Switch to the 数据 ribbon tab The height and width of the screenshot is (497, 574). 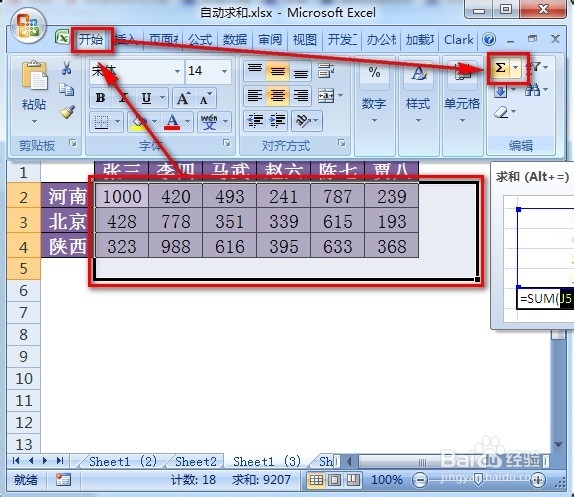click(235, 40)
